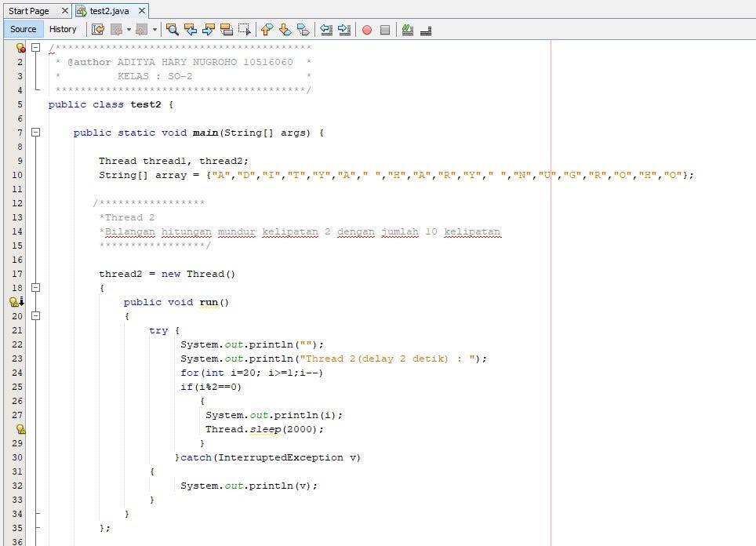Click 'thread2 = new Thread()' statement
The width and height of the screenshot is (756, 546).
point(167,274)
